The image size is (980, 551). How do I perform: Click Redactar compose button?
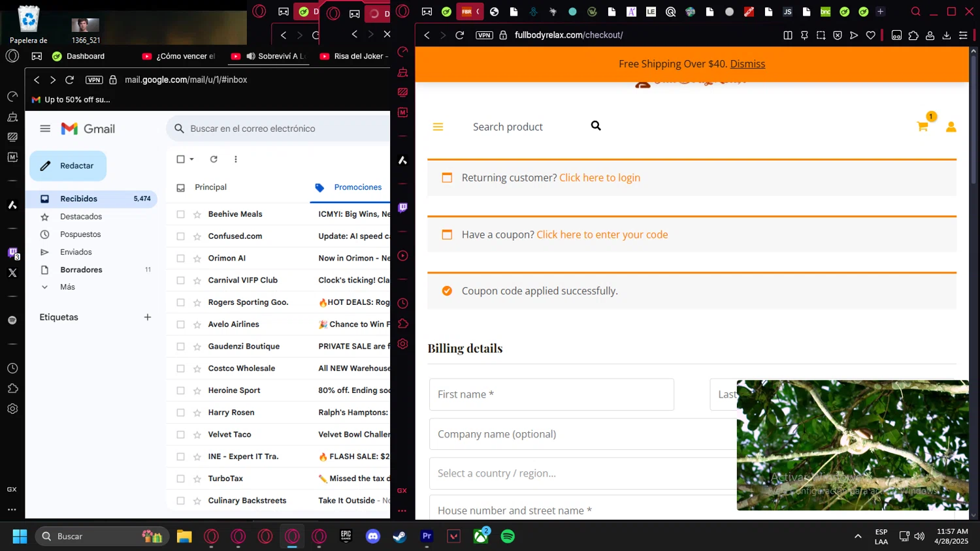coord(68,166)
